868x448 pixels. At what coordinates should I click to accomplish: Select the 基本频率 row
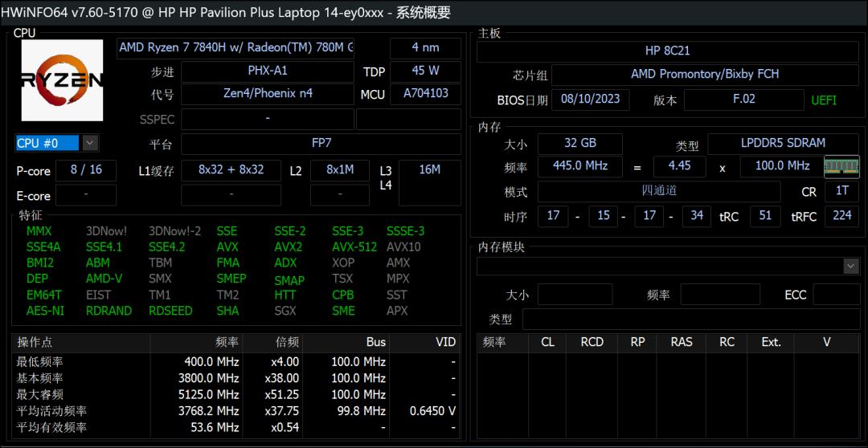click(x=236, y=379)
